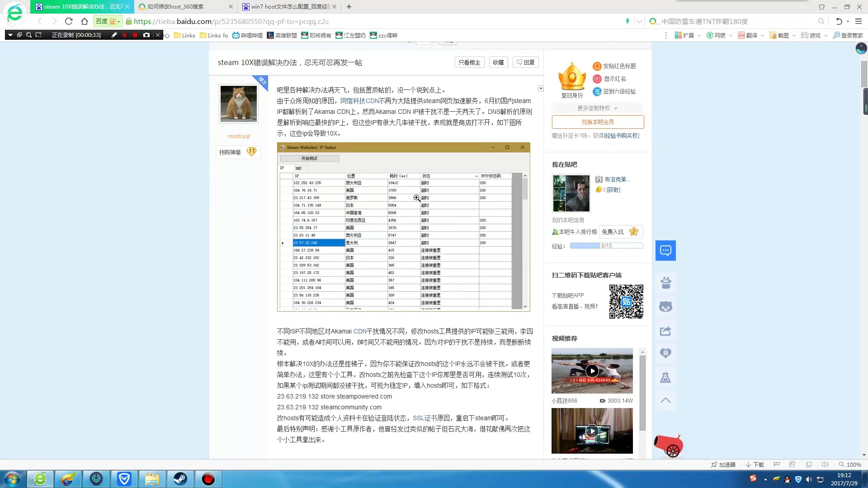Switch to the 如何修改host 360搜索 tab
868x488 pixels.
click(185, 7)
